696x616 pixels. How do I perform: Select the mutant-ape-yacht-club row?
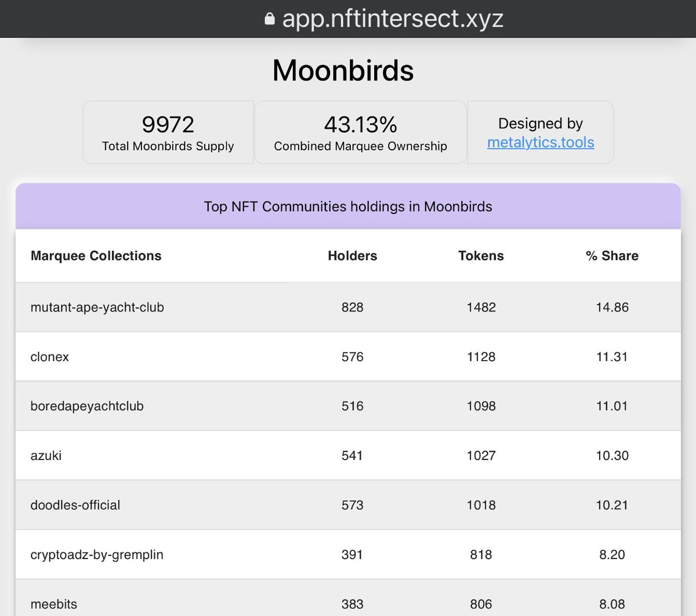[x=348, y=307]
